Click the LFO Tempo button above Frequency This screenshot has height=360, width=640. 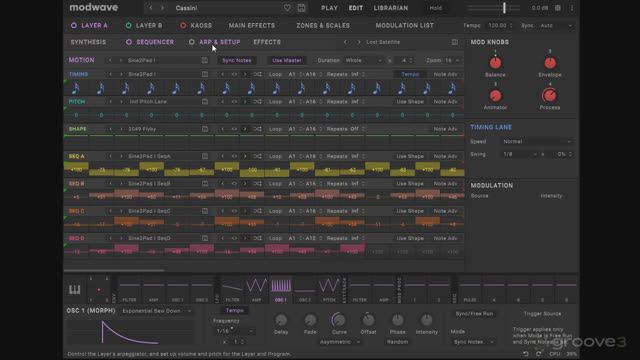click(x=234, y=310)
